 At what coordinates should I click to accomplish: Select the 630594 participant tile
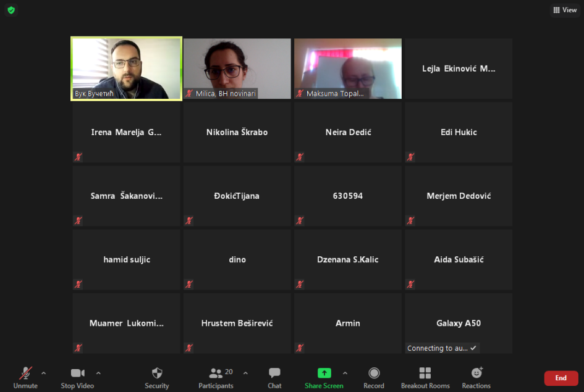click(348, 196)
